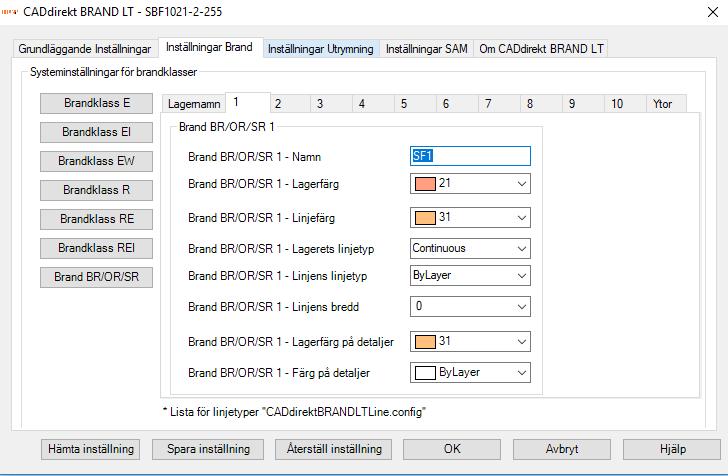Click the orange color 31 swatch in Linjefärg

(425, 218)
